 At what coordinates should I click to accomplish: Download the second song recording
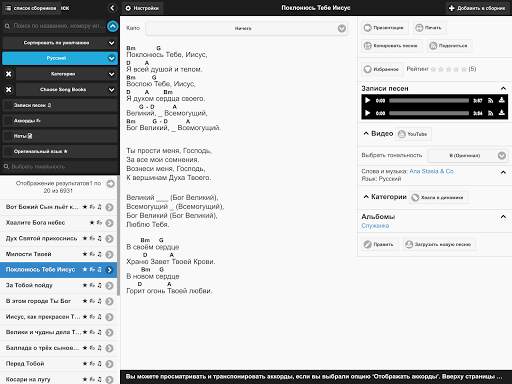[x=501, y=113]
